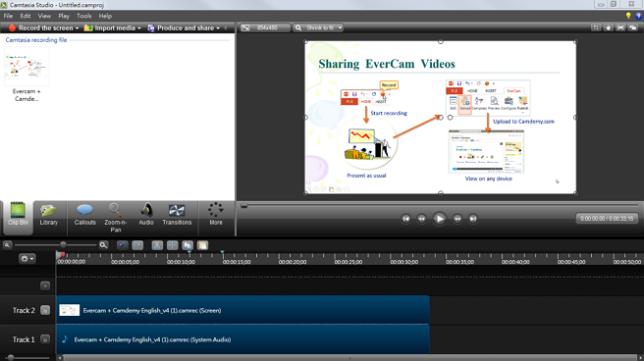Click the blue help icon
The height and width of the screenshot is (361, 644).
638,16
